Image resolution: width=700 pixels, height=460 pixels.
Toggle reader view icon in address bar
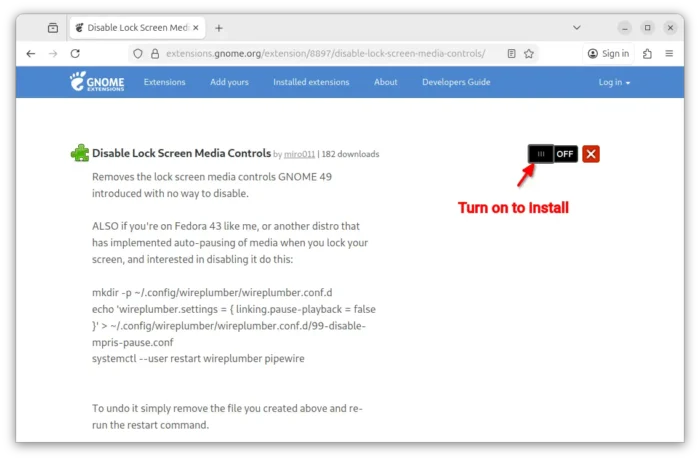pyautogui.click(x=511, y=53)
